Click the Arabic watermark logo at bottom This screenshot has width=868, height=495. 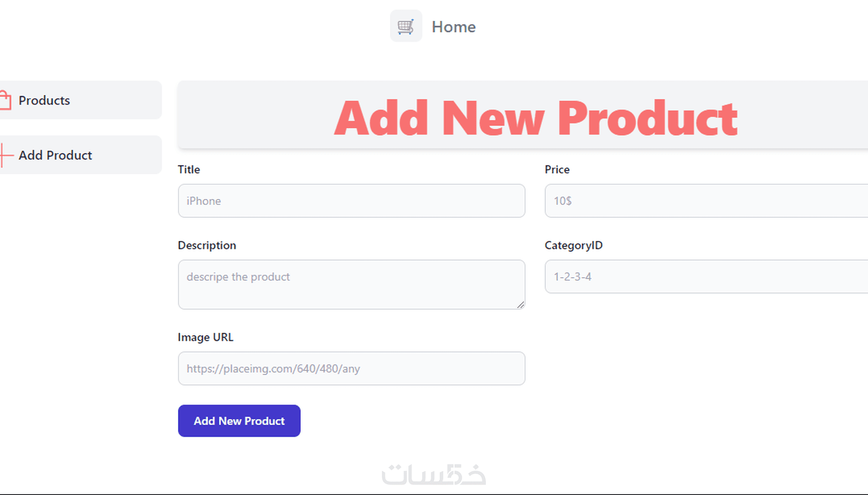click(434, 474)
